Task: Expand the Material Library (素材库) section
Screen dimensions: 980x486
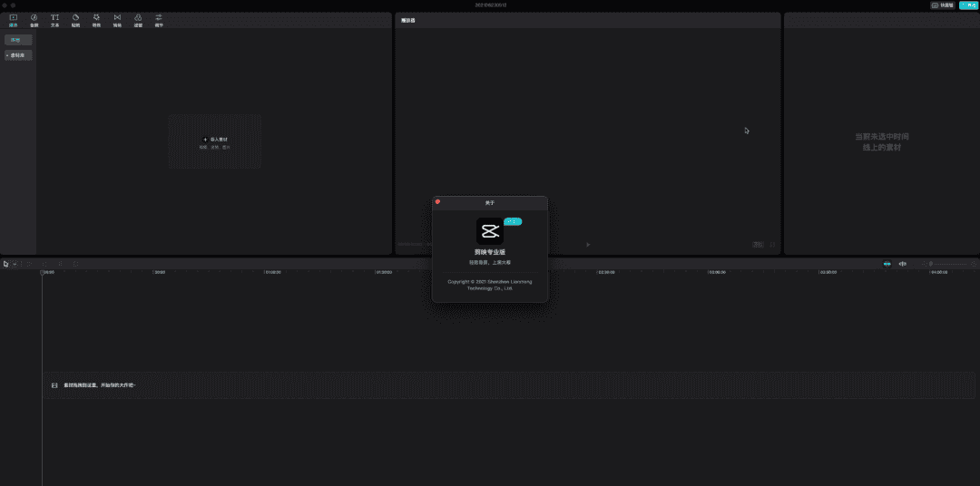Action: pyautogui.click(x=18, y=55)
